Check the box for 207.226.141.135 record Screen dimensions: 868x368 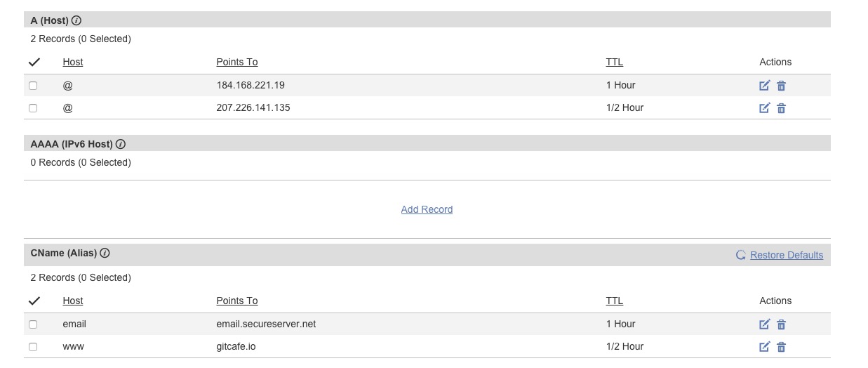33,108
